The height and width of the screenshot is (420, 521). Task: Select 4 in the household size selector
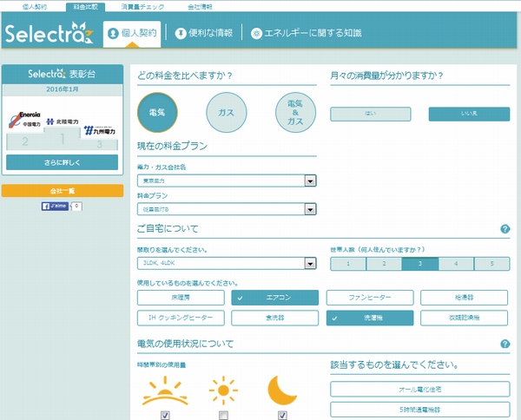pos(449,263)
